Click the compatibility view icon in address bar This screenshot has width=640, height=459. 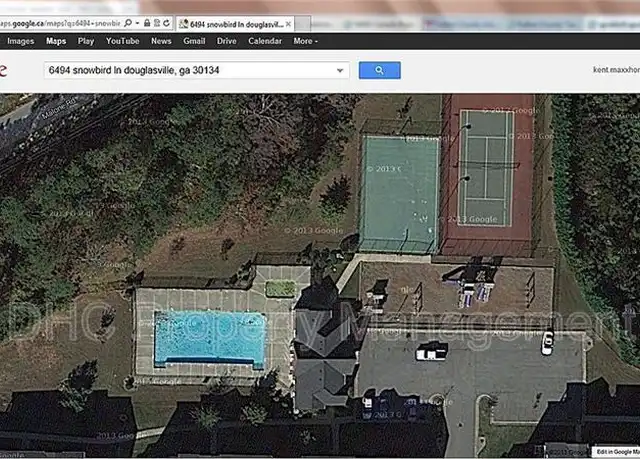(157, 23)
